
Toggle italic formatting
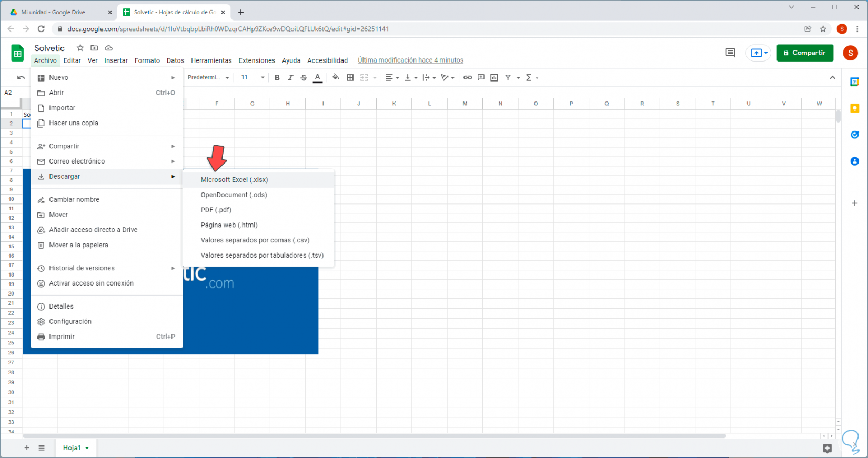[290, 78]
